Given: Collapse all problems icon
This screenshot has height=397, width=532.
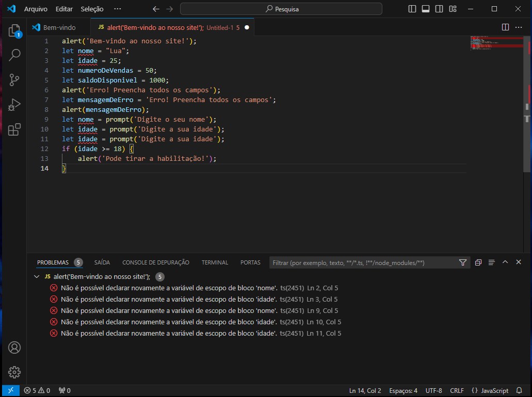Looking at the screenshot, I should (x=478, y=262).
